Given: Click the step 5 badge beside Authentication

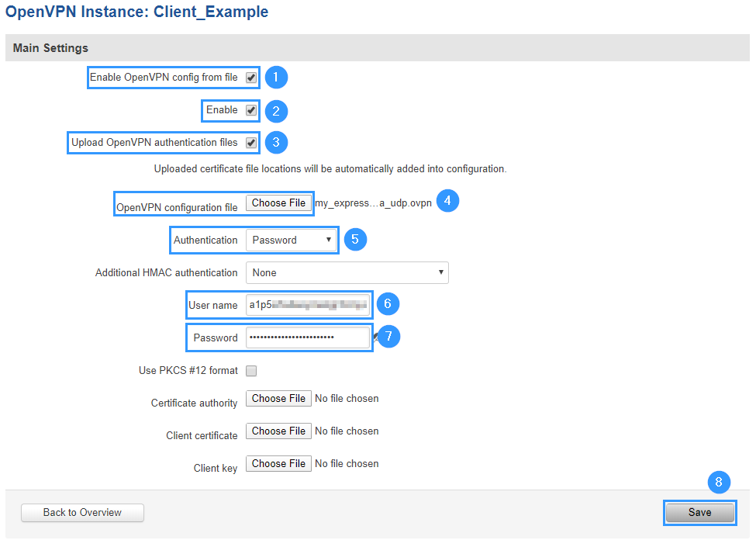Looking at the screenshot, I should coord(354,240).
